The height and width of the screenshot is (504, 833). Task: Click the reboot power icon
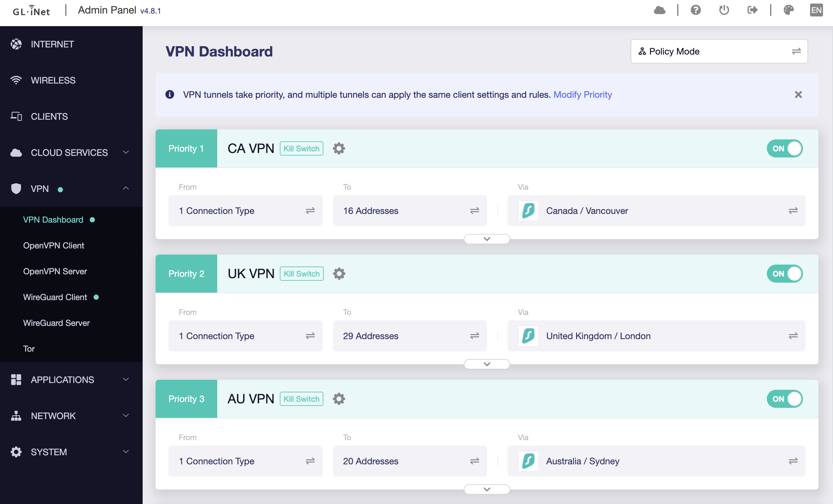[x=724, y=10]
